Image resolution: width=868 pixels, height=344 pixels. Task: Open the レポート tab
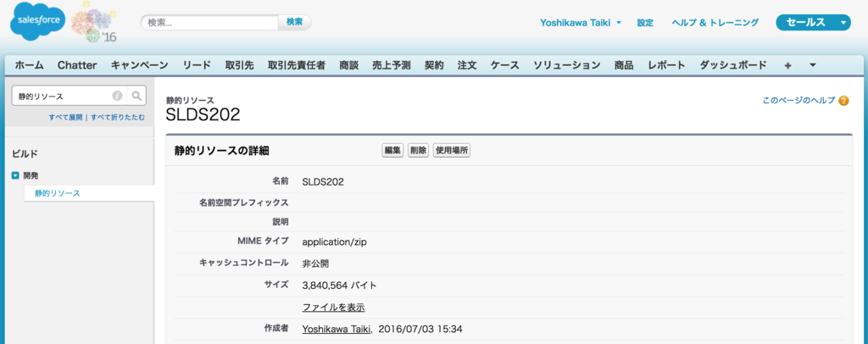coord(666,65)
